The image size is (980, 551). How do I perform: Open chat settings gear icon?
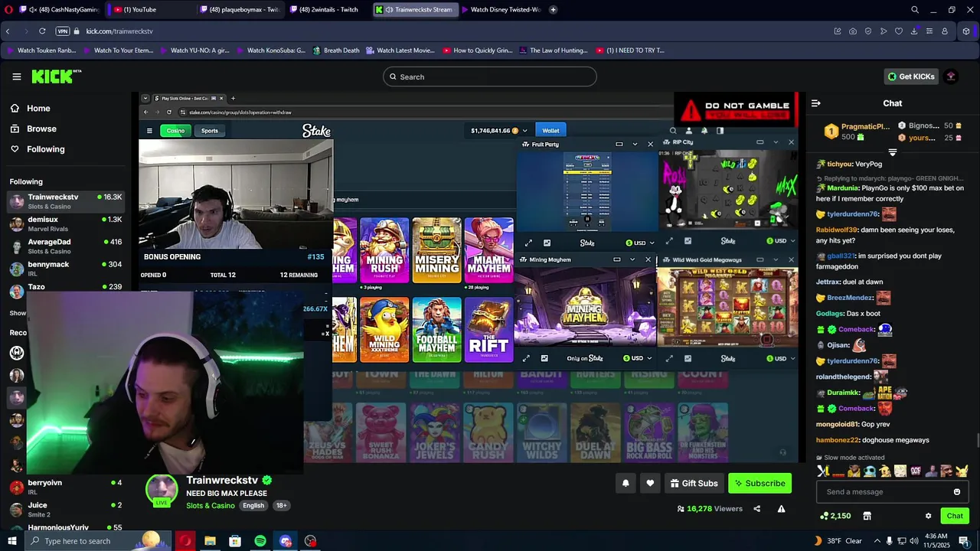(x=928, y=516)
